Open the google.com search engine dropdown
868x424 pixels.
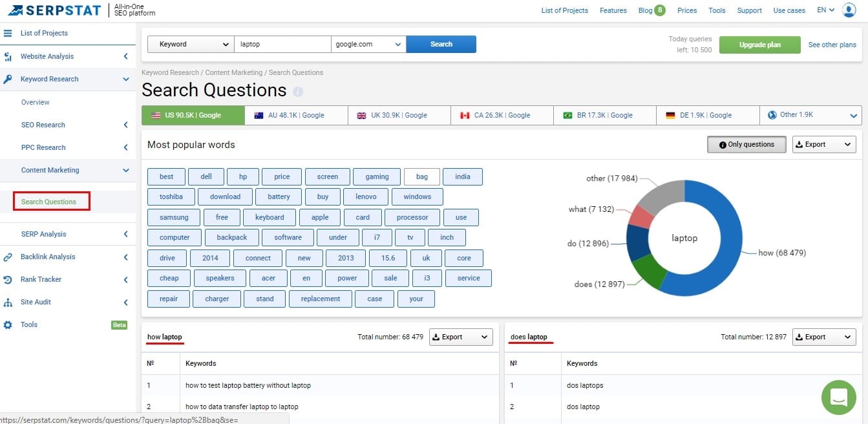368,44
